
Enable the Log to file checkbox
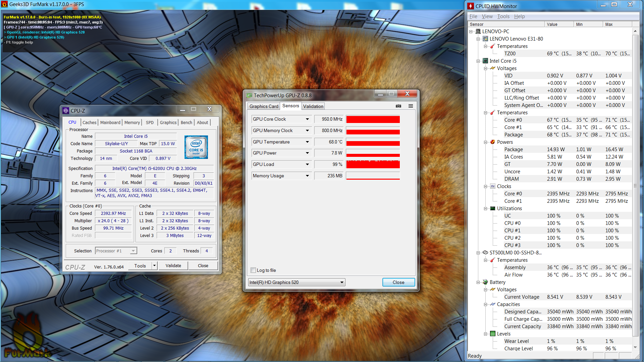(253, 270)
